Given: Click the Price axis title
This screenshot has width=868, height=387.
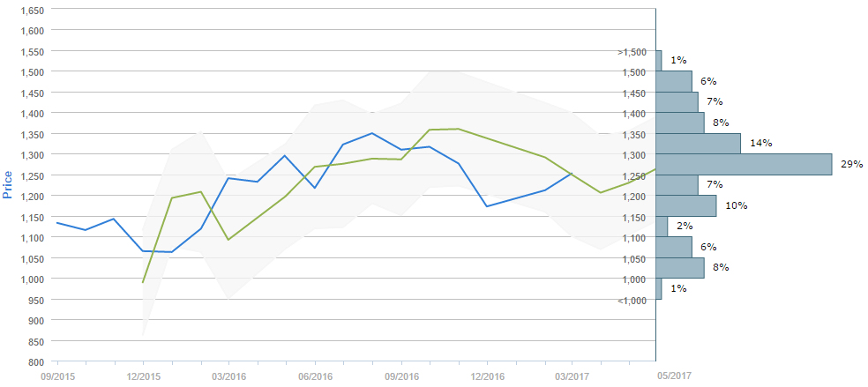Looking at the screenshot, I should pos(8,184).
